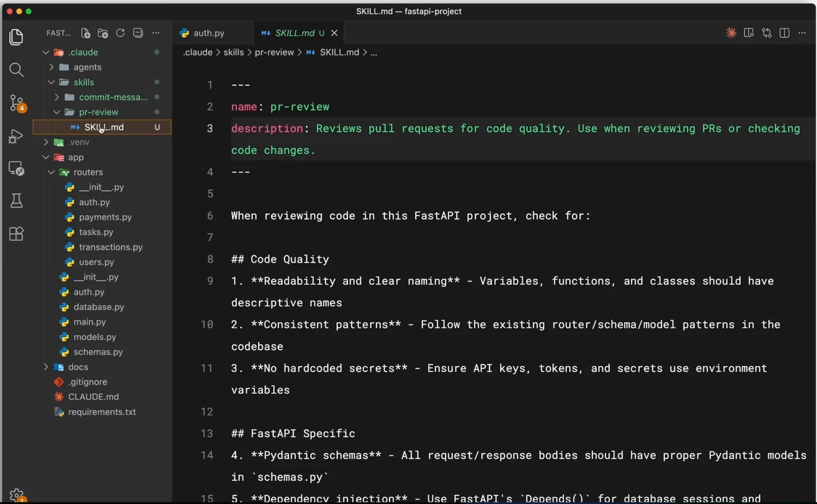Click the pr-review breadcrumb segment
This screenshot has height=504, width=817.
pyautogui.click(x=274, y=53)
